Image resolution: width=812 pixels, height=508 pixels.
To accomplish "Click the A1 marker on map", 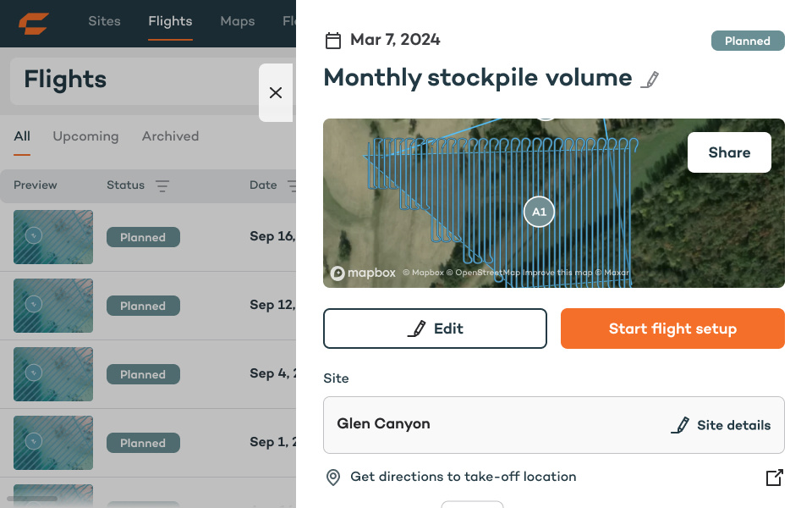I will tap(539, 212).
